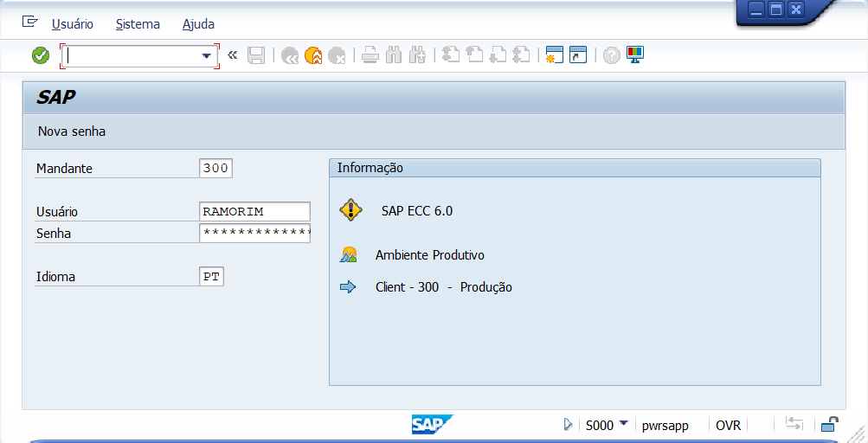Click the Next Page icon
868x443 pixels.
498,55
